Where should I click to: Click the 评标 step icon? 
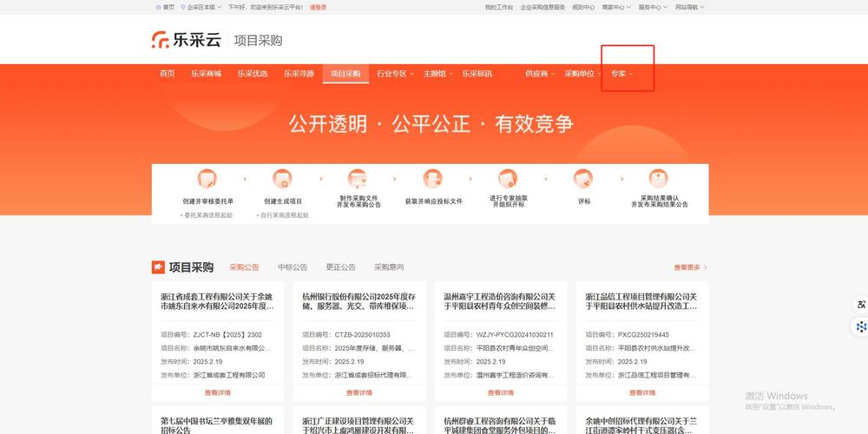coord(583,179)
